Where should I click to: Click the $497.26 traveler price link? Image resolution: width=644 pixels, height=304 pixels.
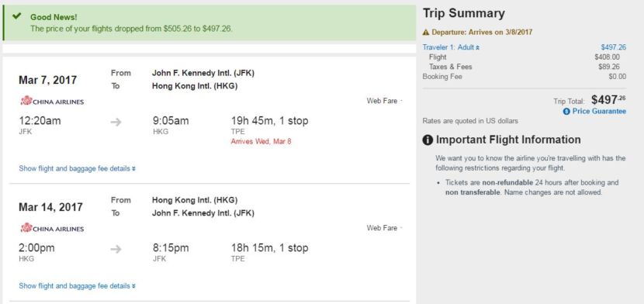pos(614,47)
